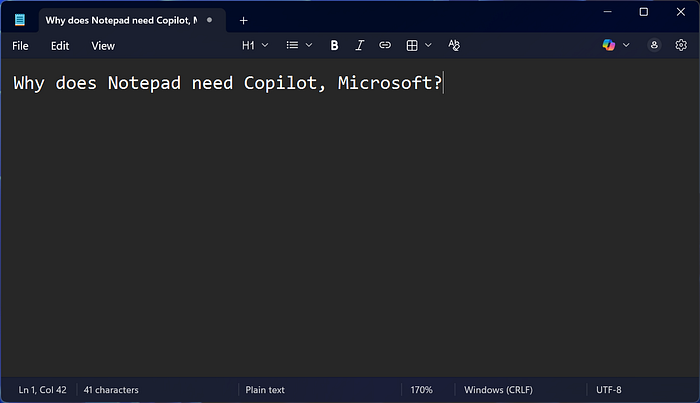Click the Plain text status bar button
Viewport: 700px width, 403px height.
pos(264,389)
